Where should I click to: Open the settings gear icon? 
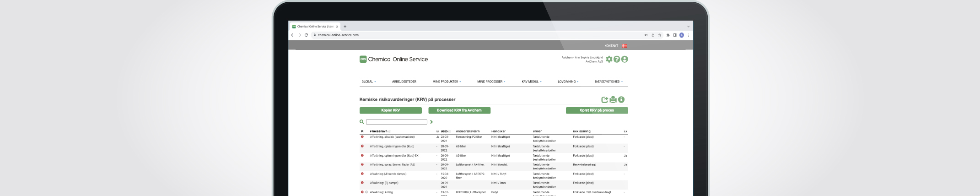tap(609, 59)
